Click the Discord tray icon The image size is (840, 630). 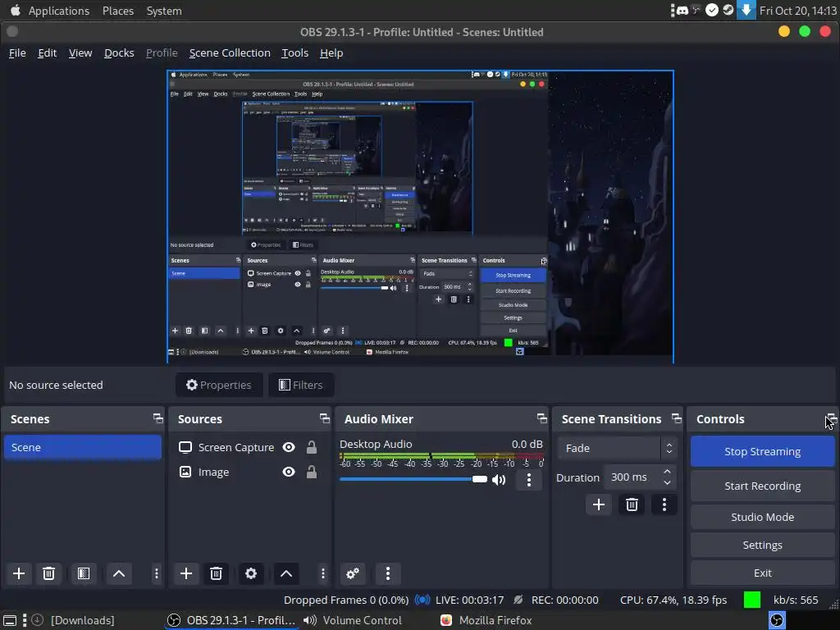[682, 11]
